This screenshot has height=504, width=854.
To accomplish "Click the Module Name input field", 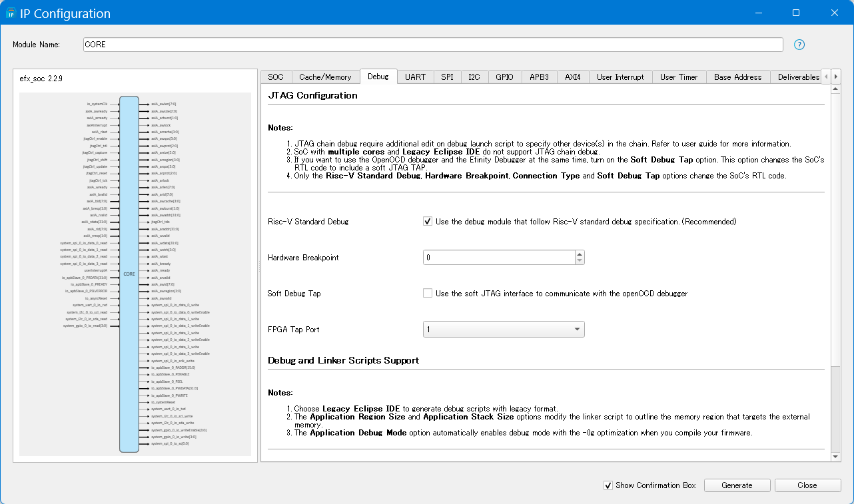I will (x=433, y=45).
